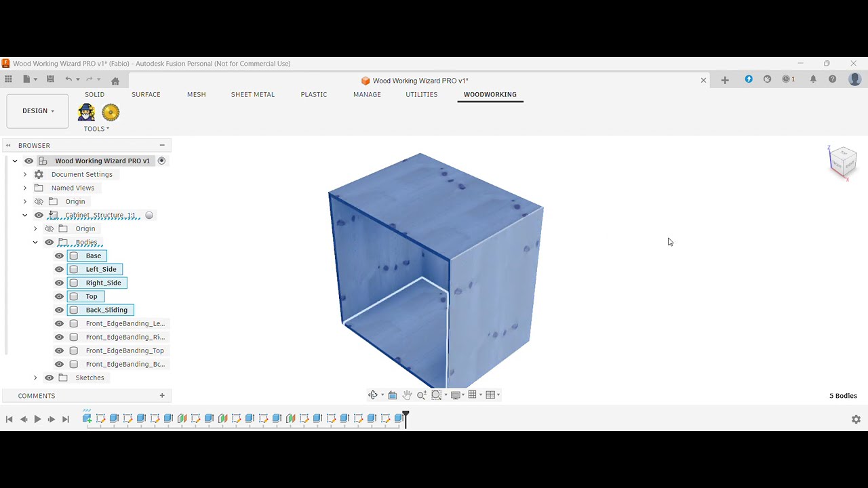The height and width of the screenshot is (488, 868).
Task: Open the SHEET METAL tab
Action: tap(253, 94)
